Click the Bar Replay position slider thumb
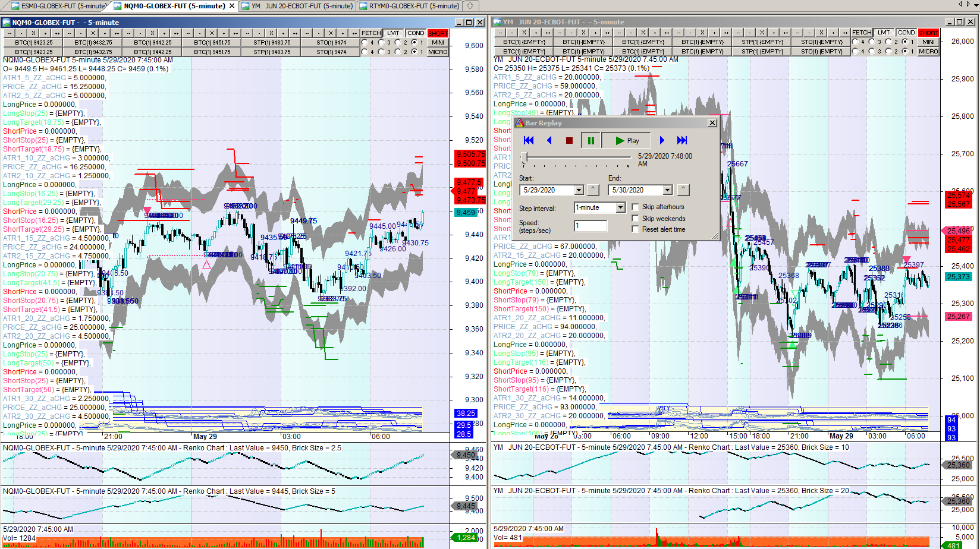The height and width of the screenshot is (549, 980). pyautogui.click(x=524, y=157)
